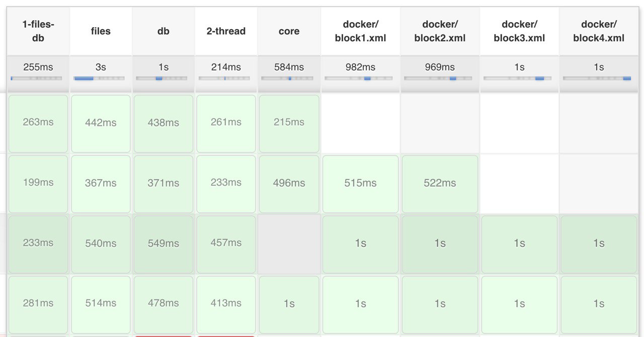The image size is (644, 337).
Task: Click the 549ms cell in db column
Action: coord(163,244)
